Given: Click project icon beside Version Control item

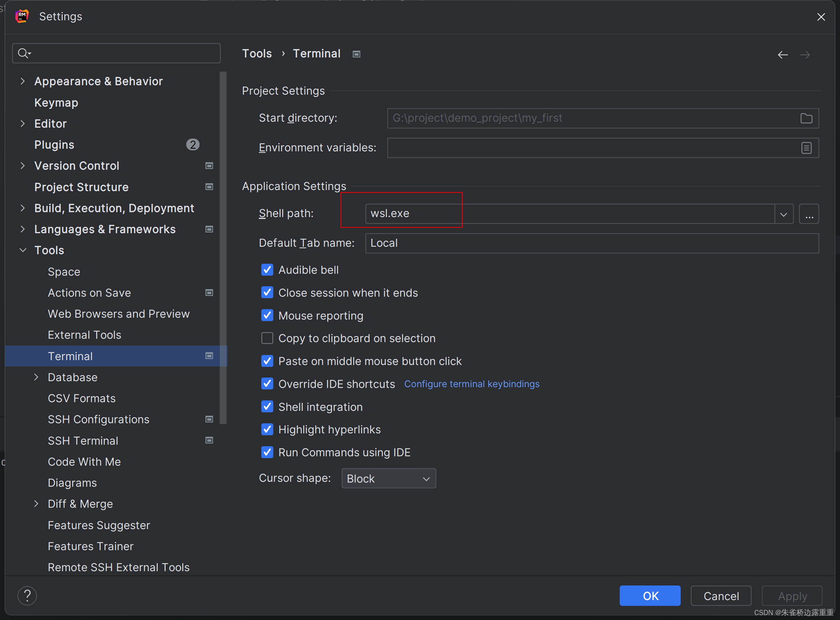Looking at the screenshot, I should pyautogui.click(x=209, y=166).
